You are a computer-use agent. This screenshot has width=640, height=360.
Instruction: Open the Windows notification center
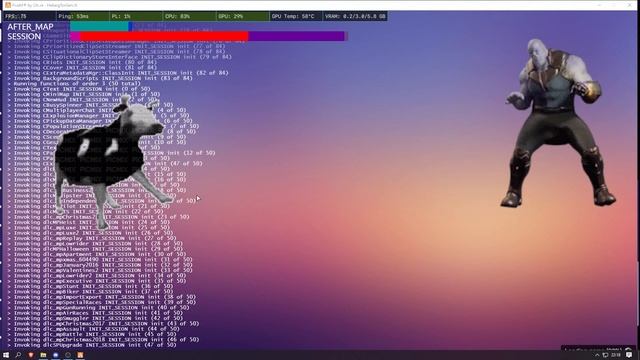click(629, 355)
